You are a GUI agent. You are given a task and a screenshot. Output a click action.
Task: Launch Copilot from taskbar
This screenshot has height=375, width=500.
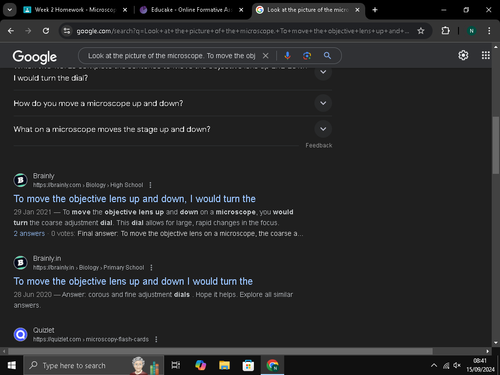point(201,365)
